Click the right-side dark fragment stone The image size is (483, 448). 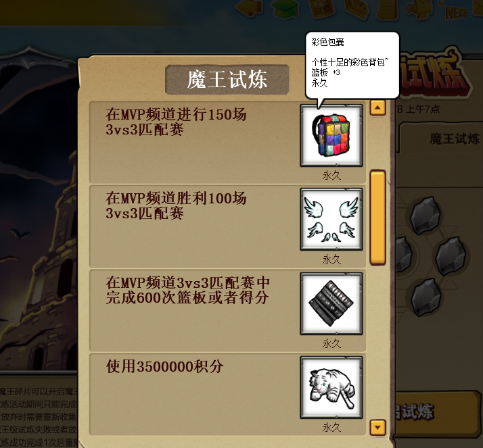(451, 256)
